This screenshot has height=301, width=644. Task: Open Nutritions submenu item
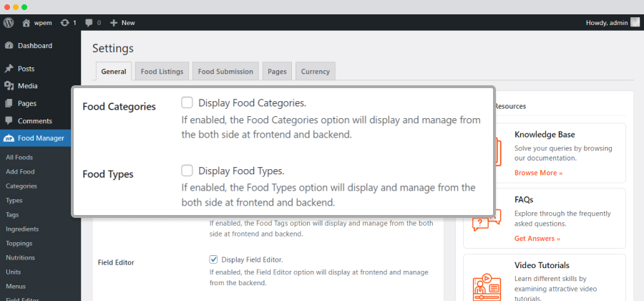coord(20,258)
